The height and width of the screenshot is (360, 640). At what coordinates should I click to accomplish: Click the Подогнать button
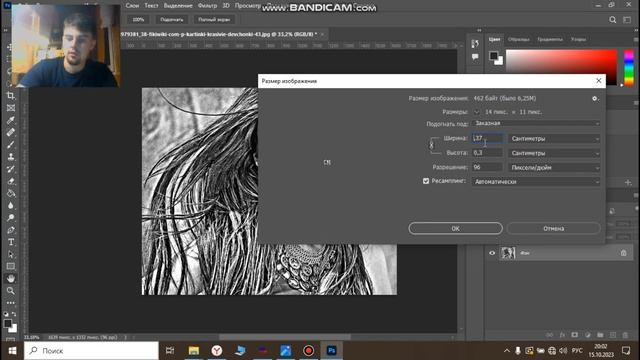click(x=172, y=20)
